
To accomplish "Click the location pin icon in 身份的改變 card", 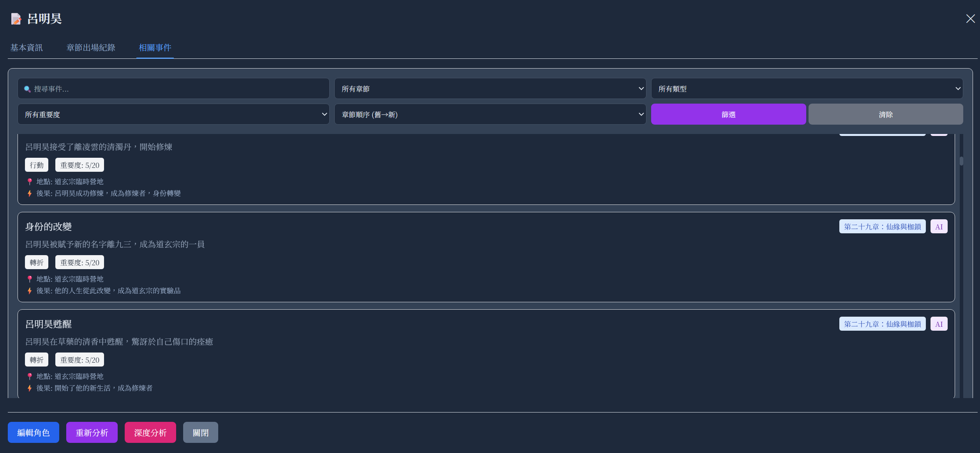I will tap(30, 279).
